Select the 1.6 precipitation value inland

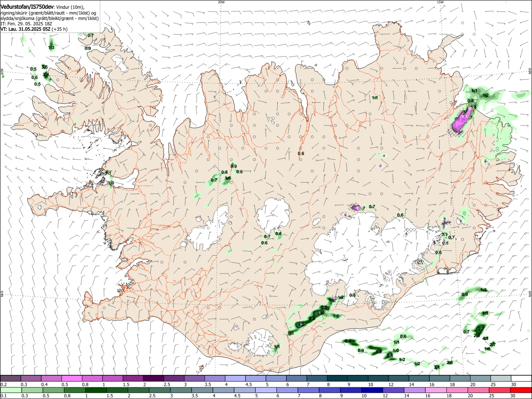tap(228, 178)
